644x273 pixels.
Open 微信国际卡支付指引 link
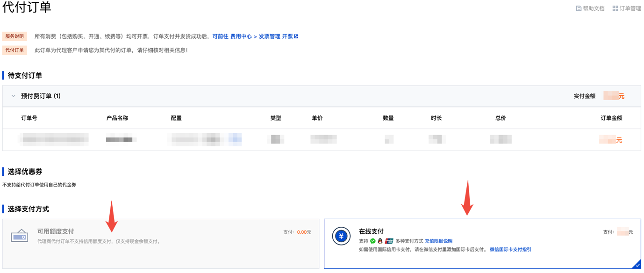point(510,250)
